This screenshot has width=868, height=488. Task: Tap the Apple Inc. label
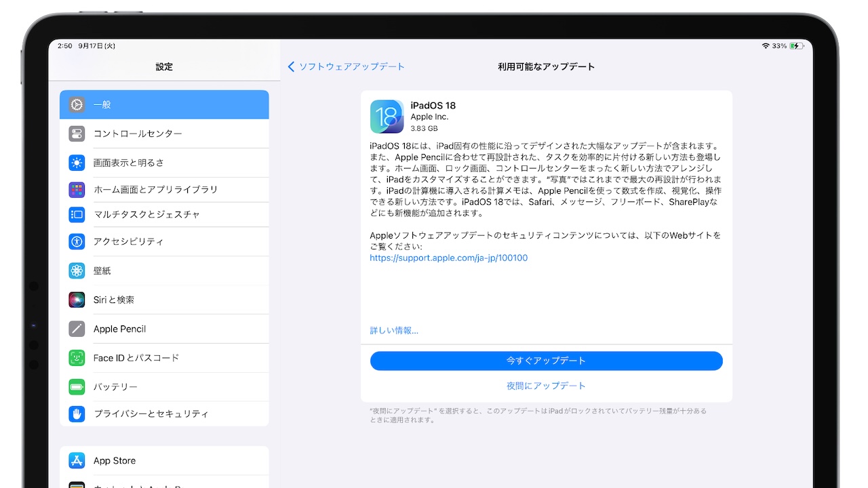coord(429,117)
